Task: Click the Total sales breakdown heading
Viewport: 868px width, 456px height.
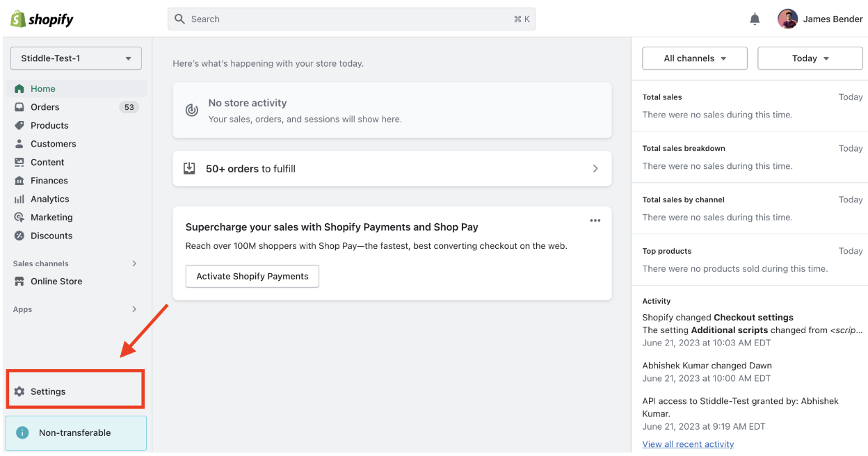Action: pos(684,148)
